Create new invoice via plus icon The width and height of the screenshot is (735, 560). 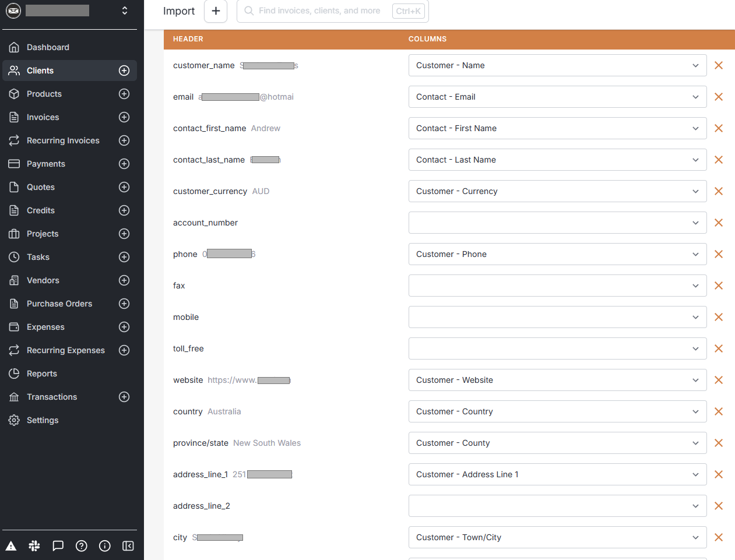pos(124,117)
